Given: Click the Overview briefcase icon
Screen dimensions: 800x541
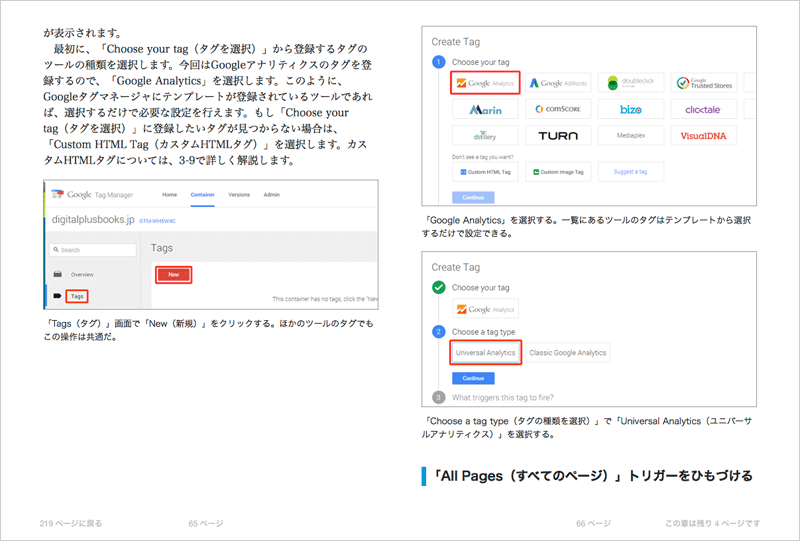Looking at the screenshot, I should coord(58,274).
